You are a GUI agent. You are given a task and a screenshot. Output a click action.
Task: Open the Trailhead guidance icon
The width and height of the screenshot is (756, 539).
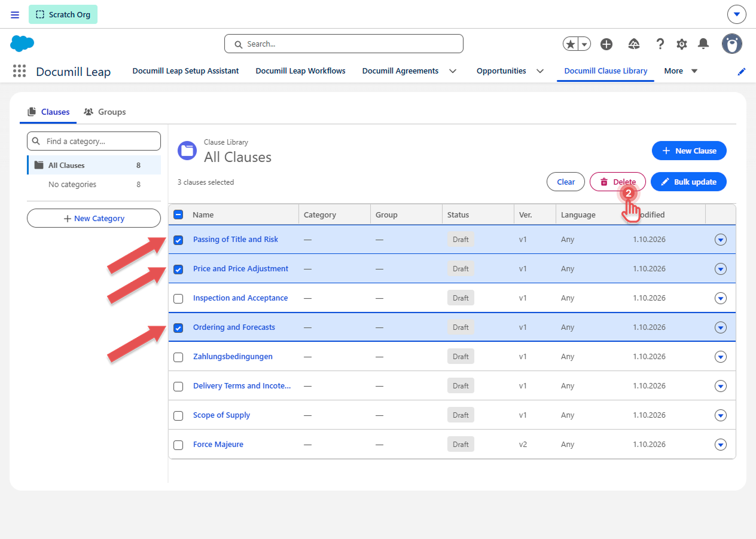coord(634,44)
